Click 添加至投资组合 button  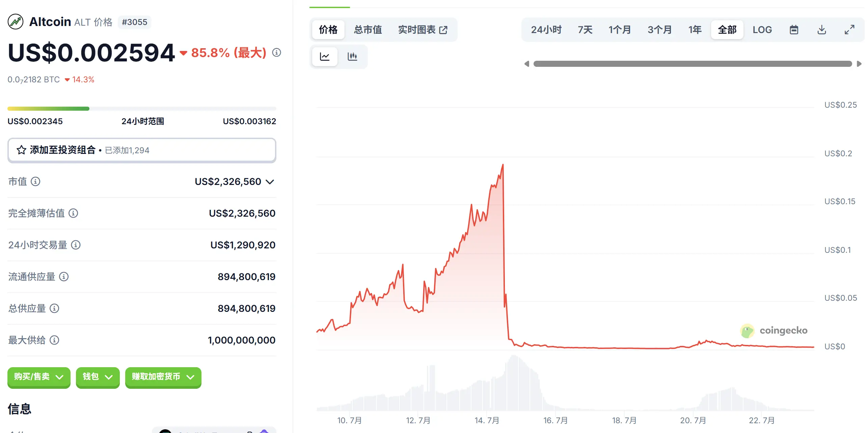142,150
